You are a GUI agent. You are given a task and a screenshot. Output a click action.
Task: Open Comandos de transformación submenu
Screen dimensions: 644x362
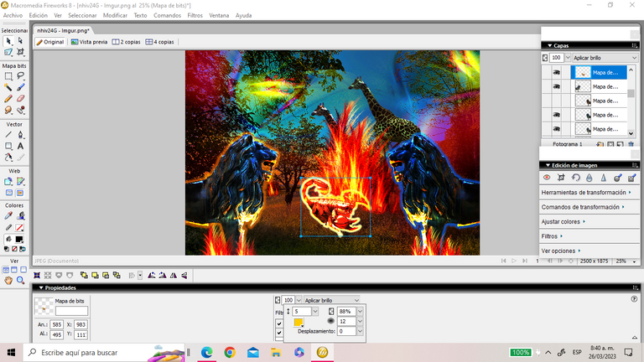click(x=583, y=207)
